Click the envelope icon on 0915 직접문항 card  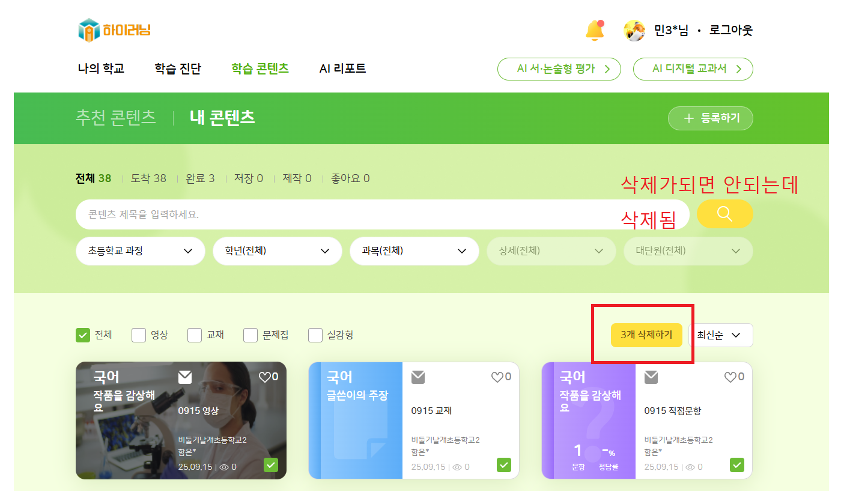[651, 377]
